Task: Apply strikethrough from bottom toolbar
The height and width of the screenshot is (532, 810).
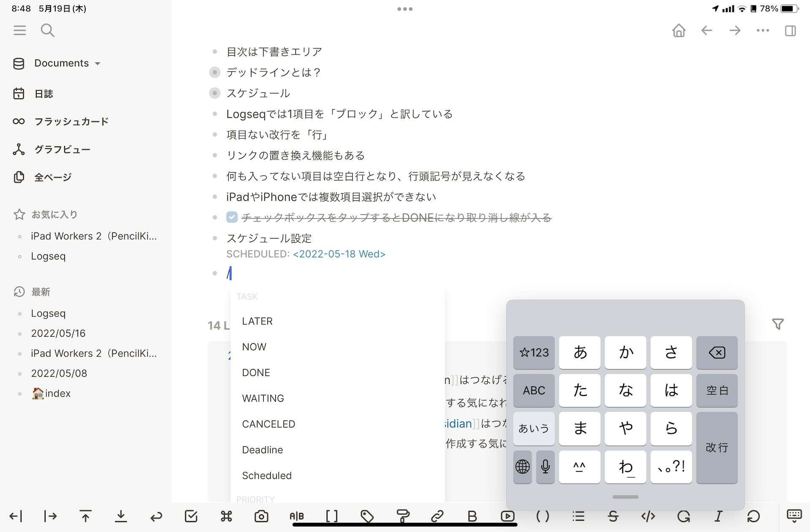Action: coord(613,516)
